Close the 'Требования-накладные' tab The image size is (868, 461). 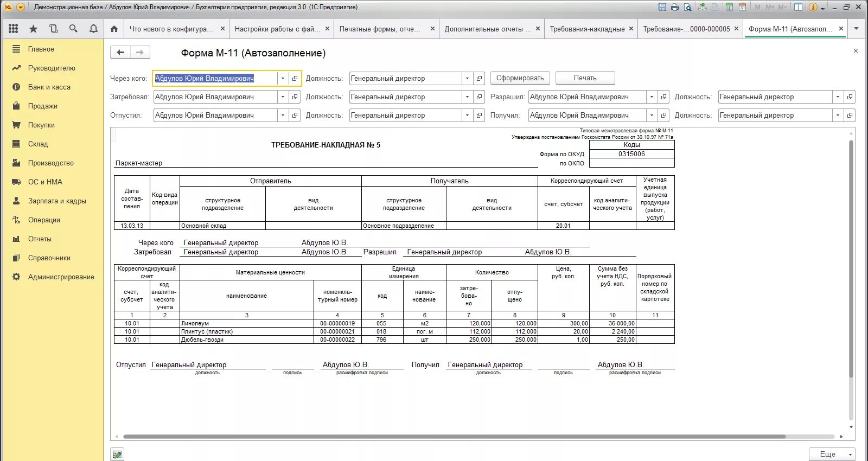(631, 29)
